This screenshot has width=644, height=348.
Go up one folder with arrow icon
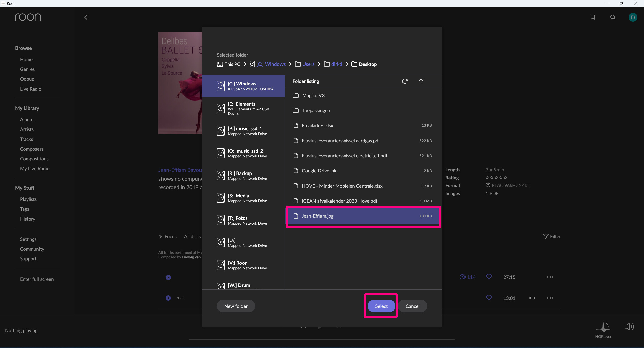coord(421,81)
